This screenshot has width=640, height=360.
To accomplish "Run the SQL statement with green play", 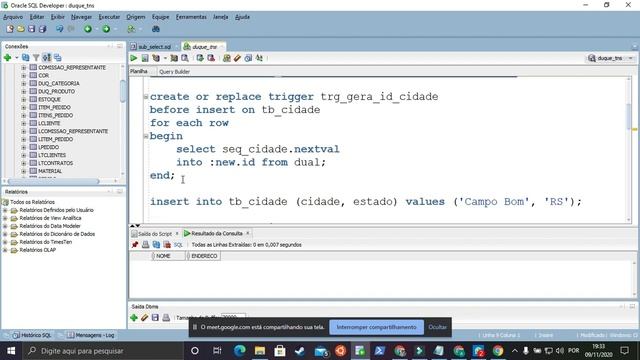I will click(x=133, y=58).
